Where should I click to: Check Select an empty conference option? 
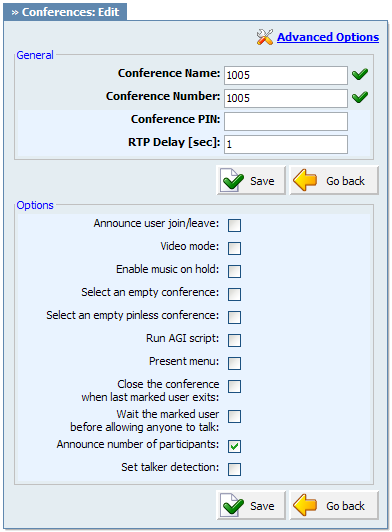click(x=234, y=294)
